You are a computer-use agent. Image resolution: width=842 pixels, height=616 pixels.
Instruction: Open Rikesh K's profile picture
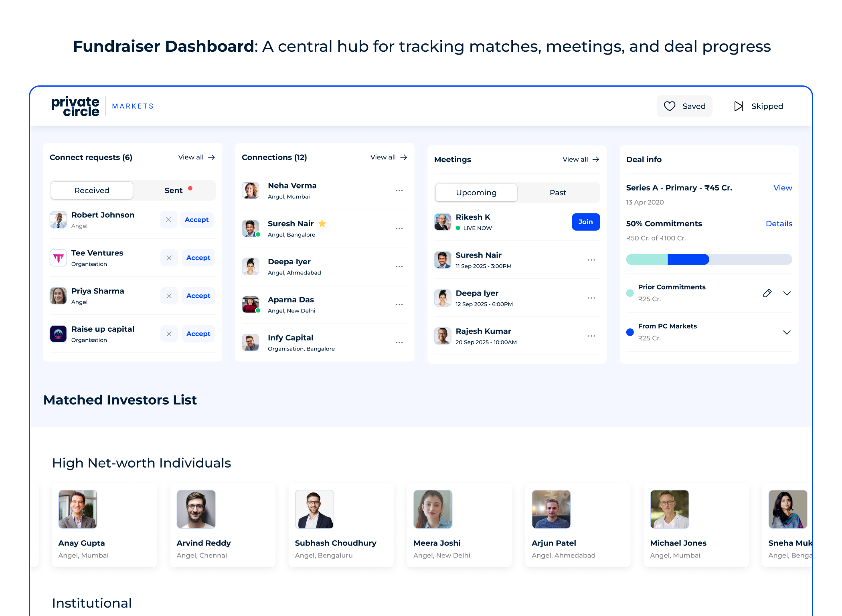(x=443, y=222)
